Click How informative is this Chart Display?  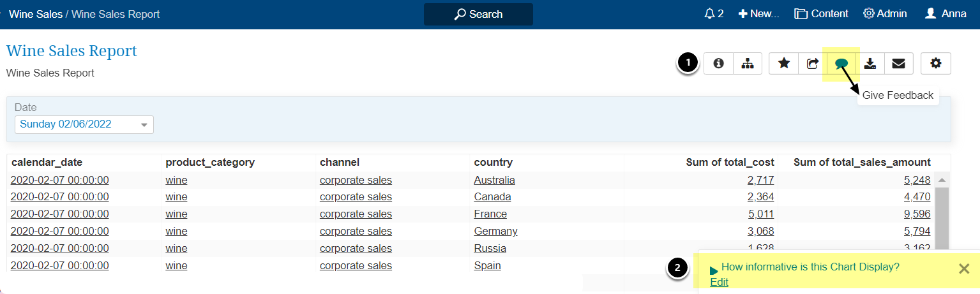(x=810, y=267)
